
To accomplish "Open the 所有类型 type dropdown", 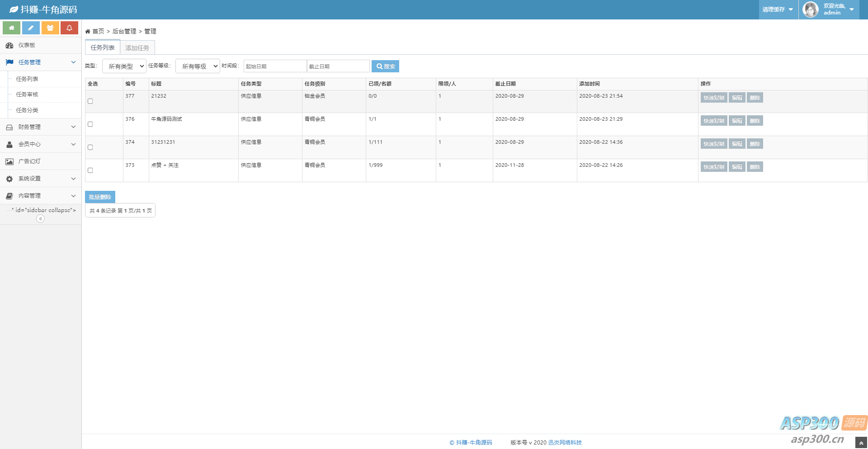I will (x=124, y=66).
